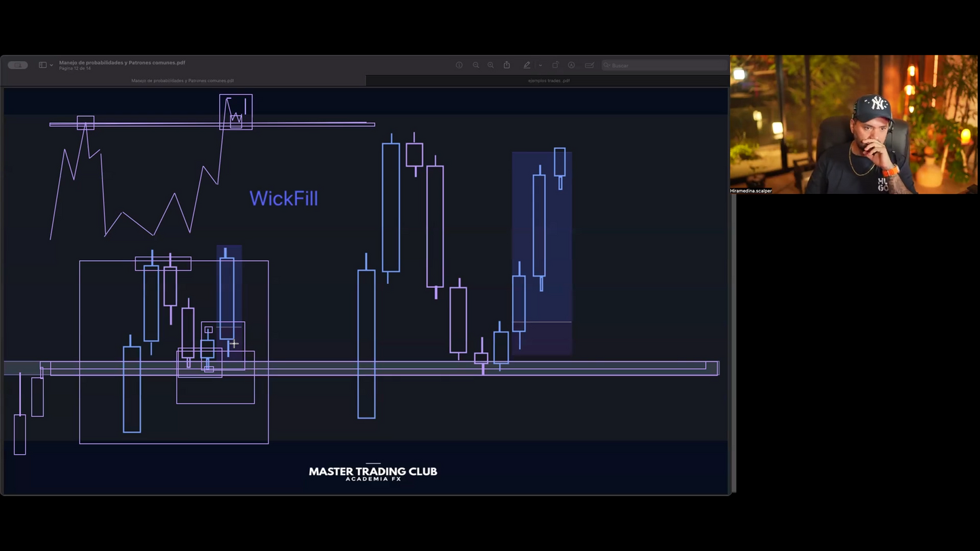Open the share menu icon
This screenshot has height=551, width=980.
point(507,65)
